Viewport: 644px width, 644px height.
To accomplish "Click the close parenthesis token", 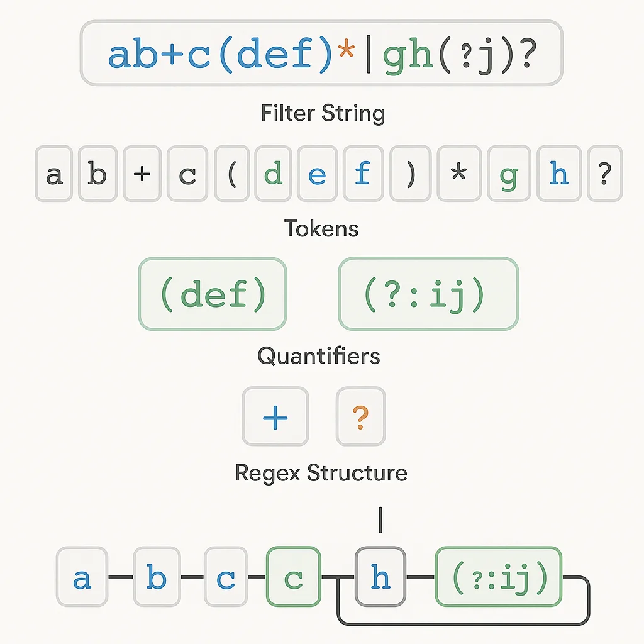I will tap(411, 174).
